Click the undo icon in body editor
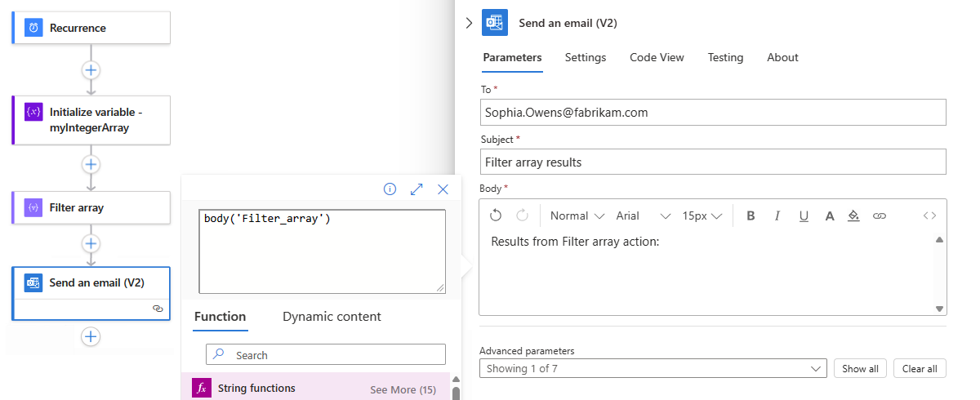 tap(496, 216)
